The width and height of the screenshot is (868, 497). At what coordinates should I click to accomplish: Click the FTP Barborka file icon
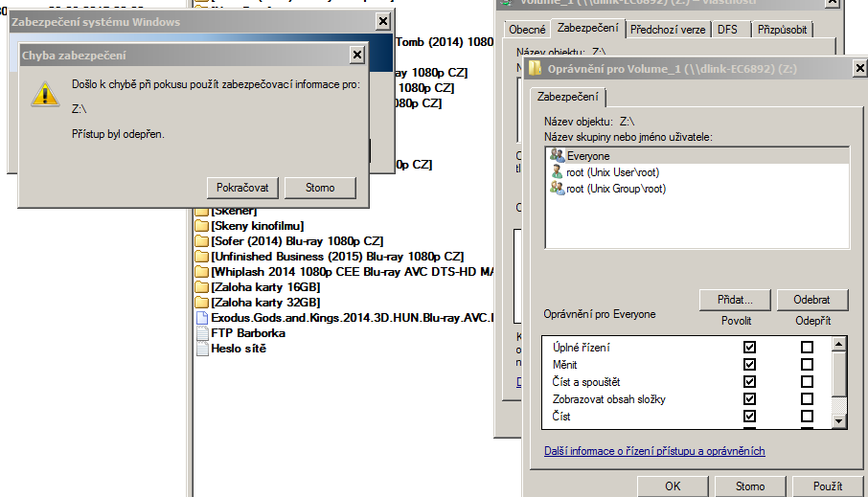coord(201,333)
